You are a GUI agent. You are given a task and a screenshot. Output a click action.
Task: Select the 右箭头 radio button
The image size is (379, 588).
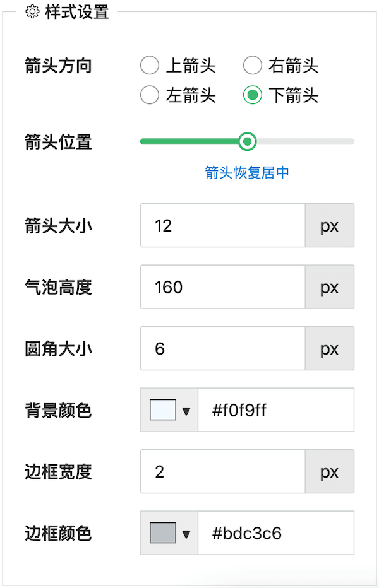253,65
